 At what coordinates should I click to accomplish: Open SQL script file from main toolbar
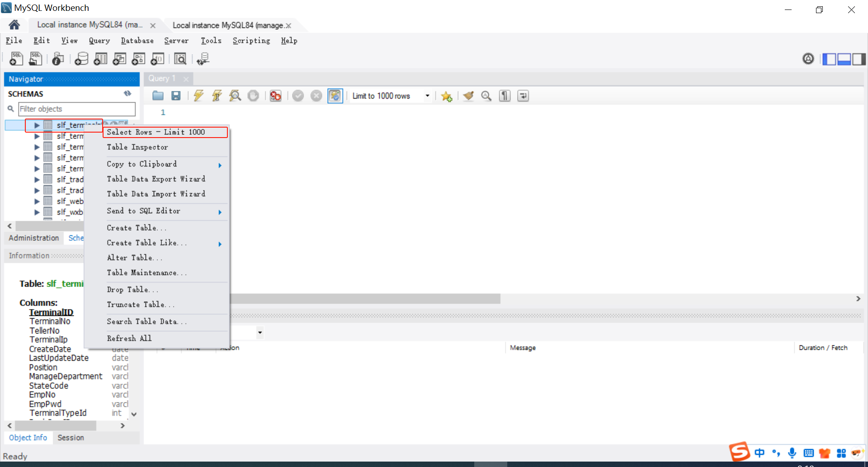35,59
